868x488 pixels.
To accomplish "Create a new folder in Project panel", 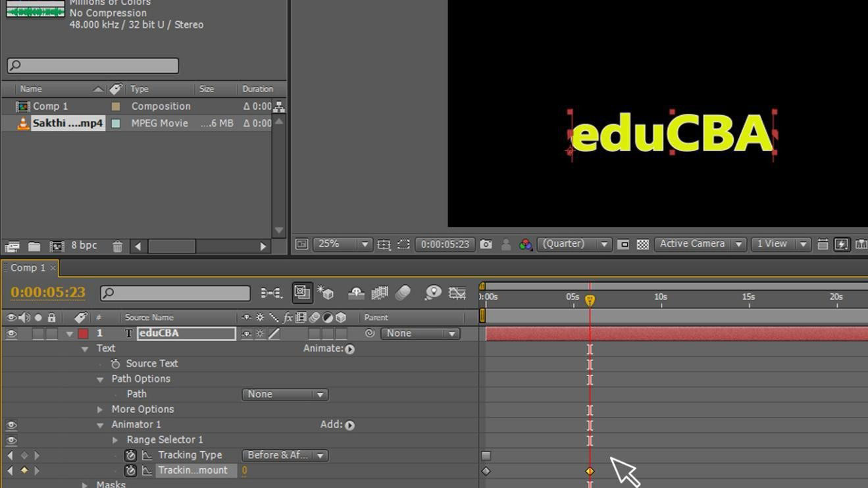I will (34, 247).
